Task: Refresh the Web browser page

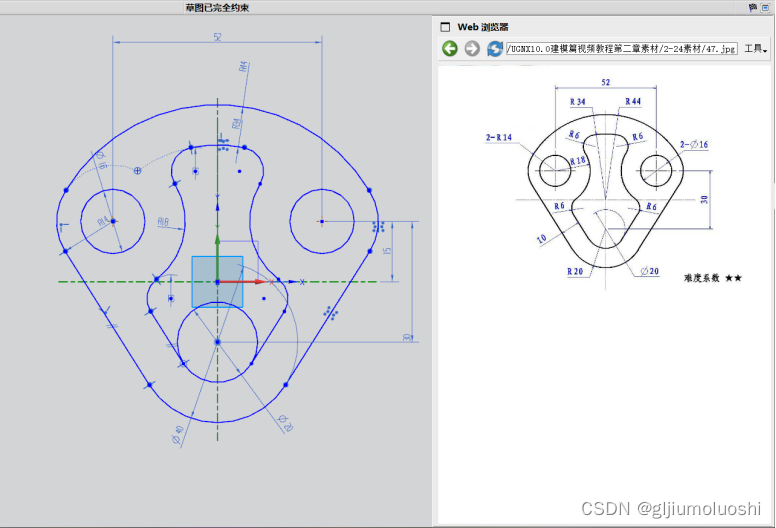Action: pyautogui.click(x=494, y=48)
